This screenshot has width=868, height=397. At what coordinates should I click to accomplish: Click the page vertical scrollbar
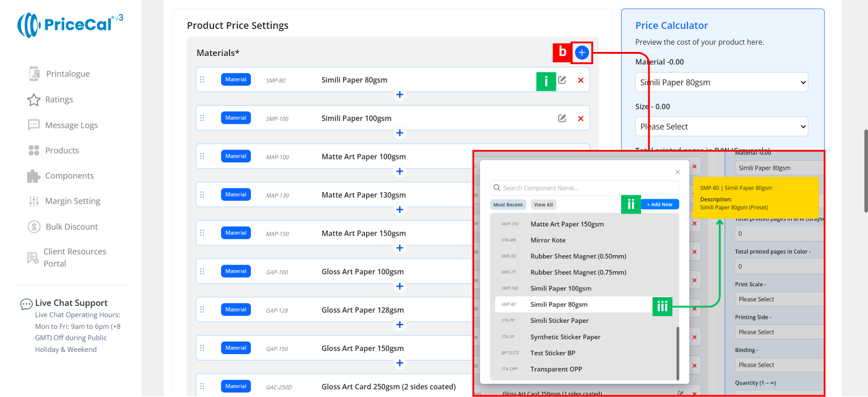coord(865,171)
